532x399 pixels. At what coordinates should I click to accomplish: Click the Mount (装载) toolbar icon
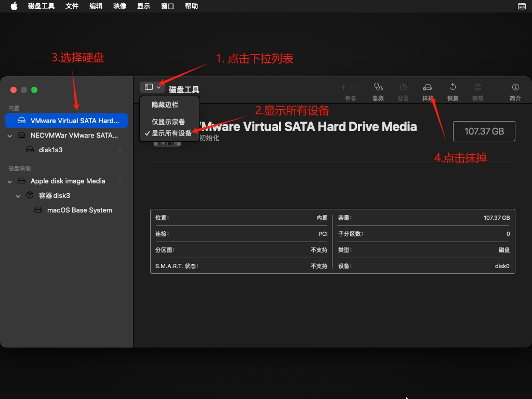(x=478, y=87)
